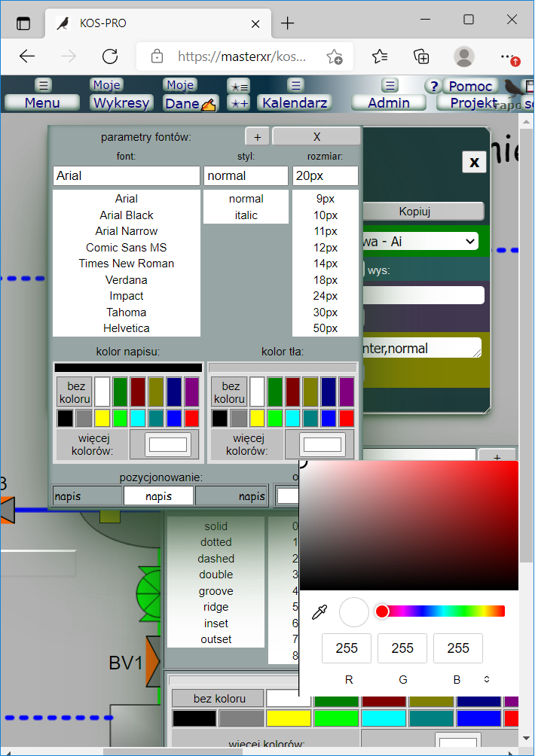Click the rainbow hue slider
Screen dimensions: 535x756
pos(443,611)
